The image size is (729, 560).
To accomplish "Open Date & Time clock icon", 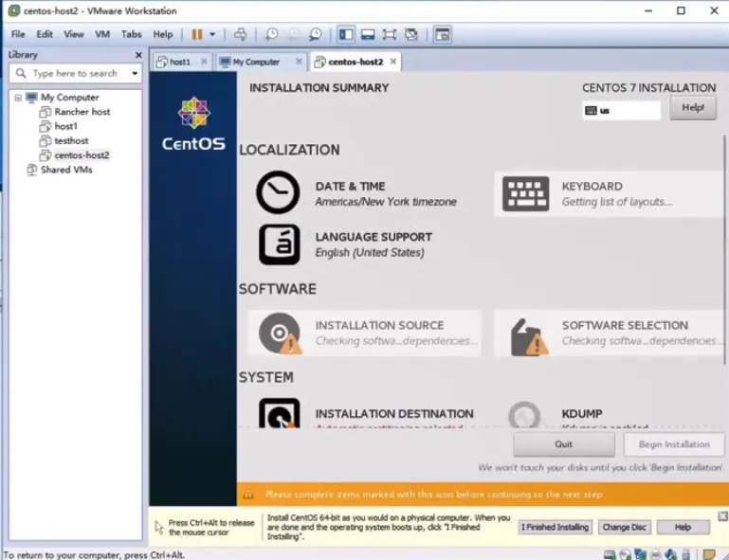I will click(278, 192).
